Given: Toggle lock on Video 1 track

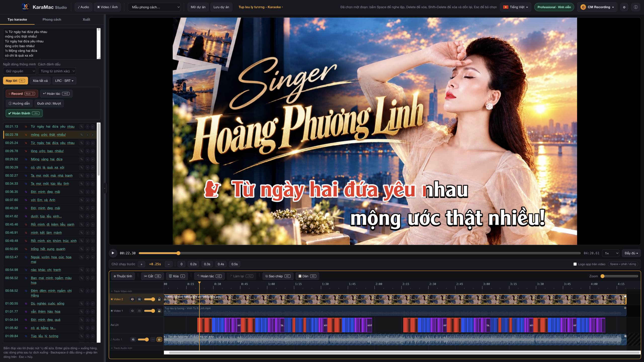Looking at the screenshot, I should pyautogui.click(x=159, y=311).
